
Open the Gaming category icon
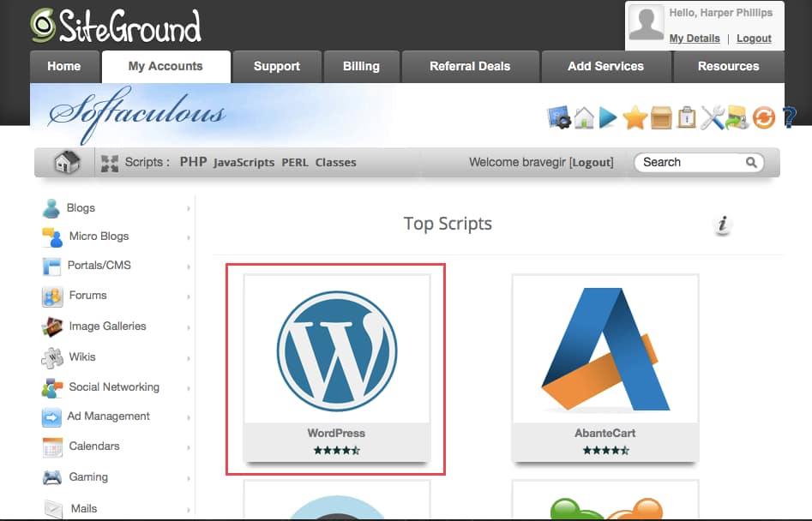tap(51, 476)
